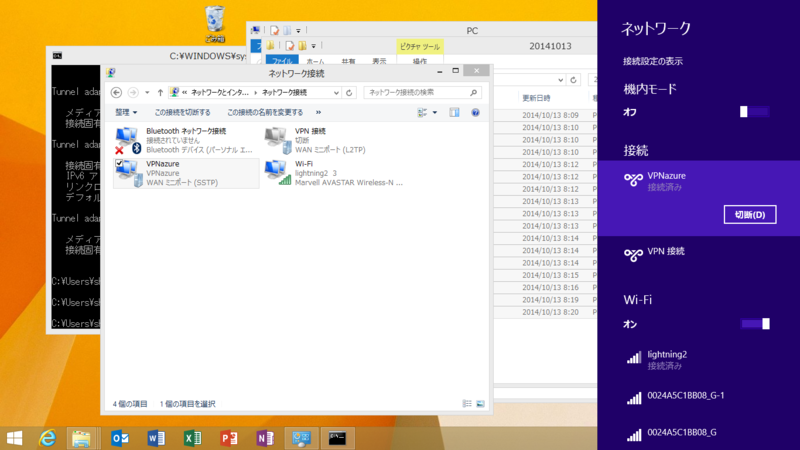
Task: Open File Explorer from the taskbar
Action: click(82, 438)
